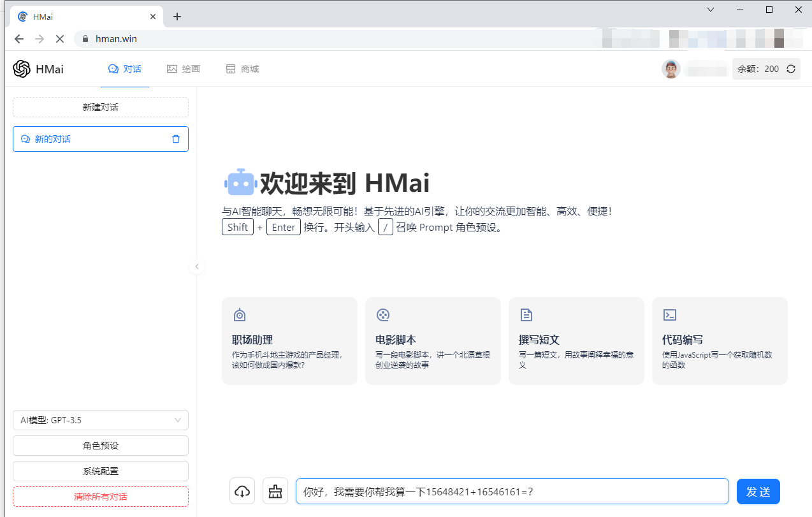Click the terminal icon on the 代码编写 card
The image size is (812, 517).
coord(670,314)
